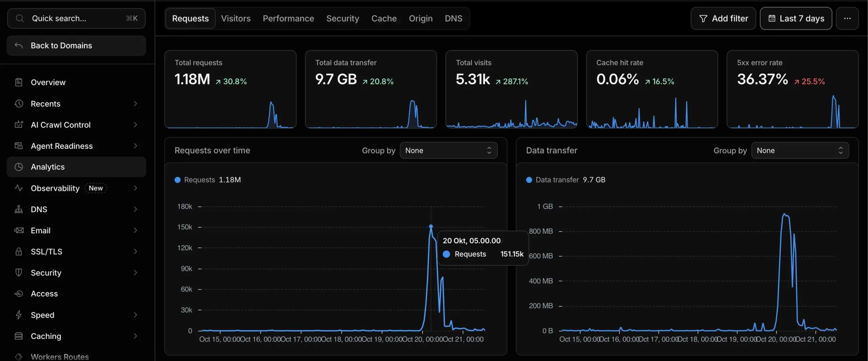868x361 pixels.
Task: Go to Workers Routes in sidebar
Action: click(x=60, y=357)
